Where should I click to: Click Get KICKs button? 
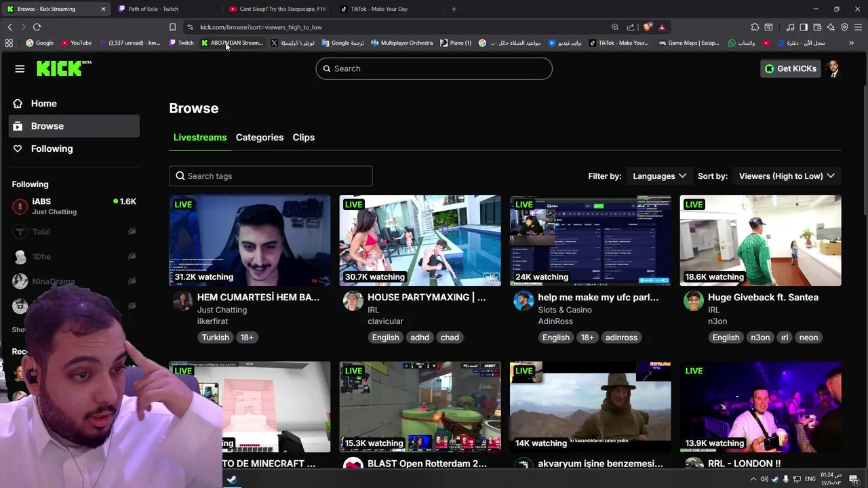791,68
